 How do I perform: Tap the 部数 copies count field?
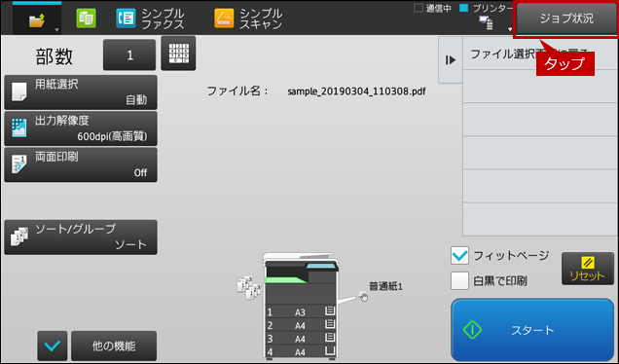pyautogui.click(x=129, y=55)
